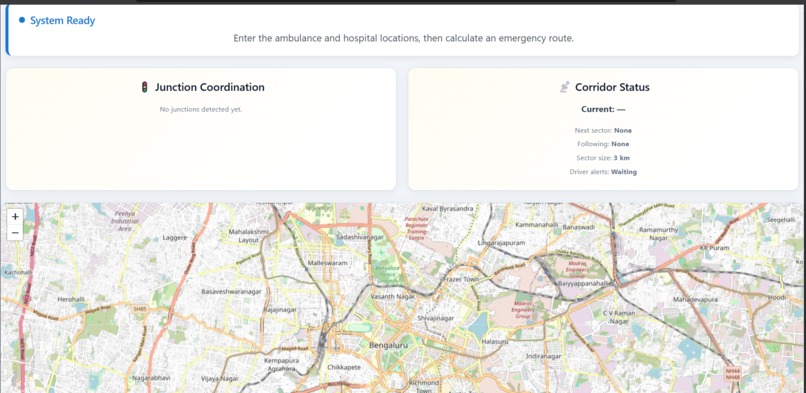Viewport: 806px width, 393px height.
Task: Click the Sadashivanagar label on the map
Action: tap(360, 237)
